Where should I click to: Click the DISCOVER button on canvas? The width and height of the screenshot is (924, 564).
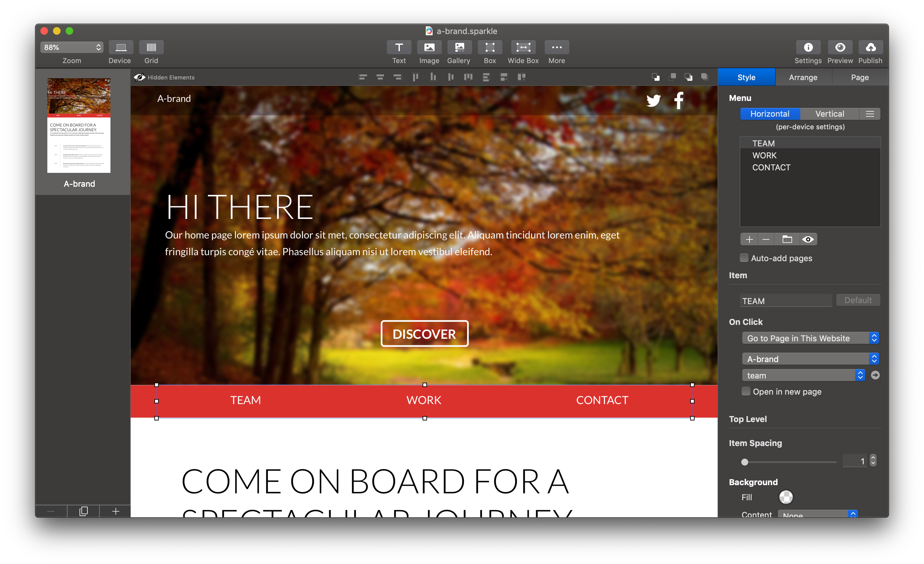click(x=424, y=333)
